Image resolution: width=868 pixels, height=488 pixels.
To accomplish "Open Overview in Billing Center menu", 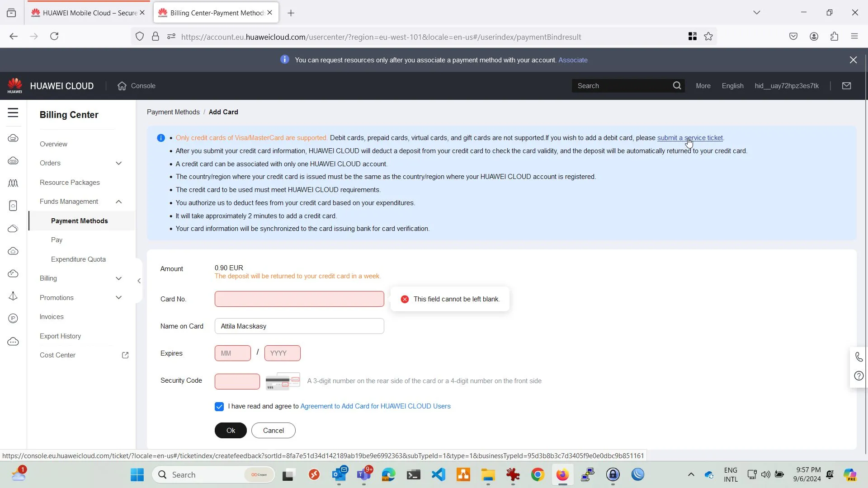I will (53, 144).
